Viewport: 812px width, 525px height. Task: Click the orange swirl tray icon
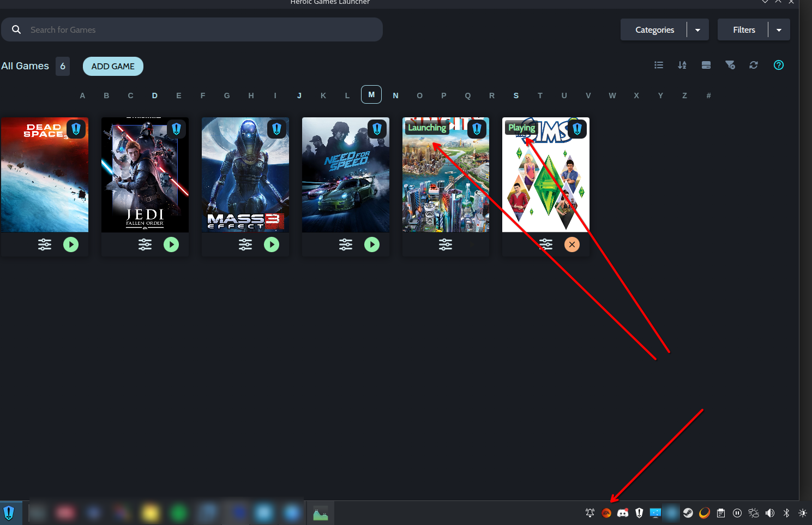click(x=705, y=513)
